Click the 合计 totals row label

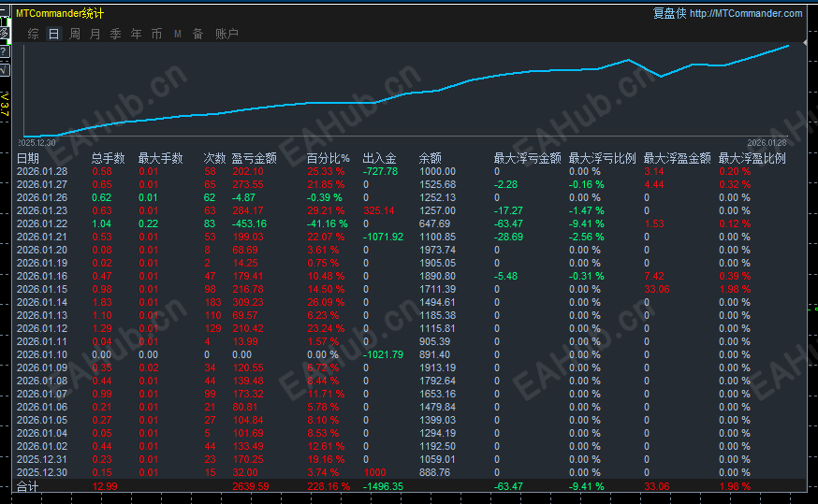point(28,486)
